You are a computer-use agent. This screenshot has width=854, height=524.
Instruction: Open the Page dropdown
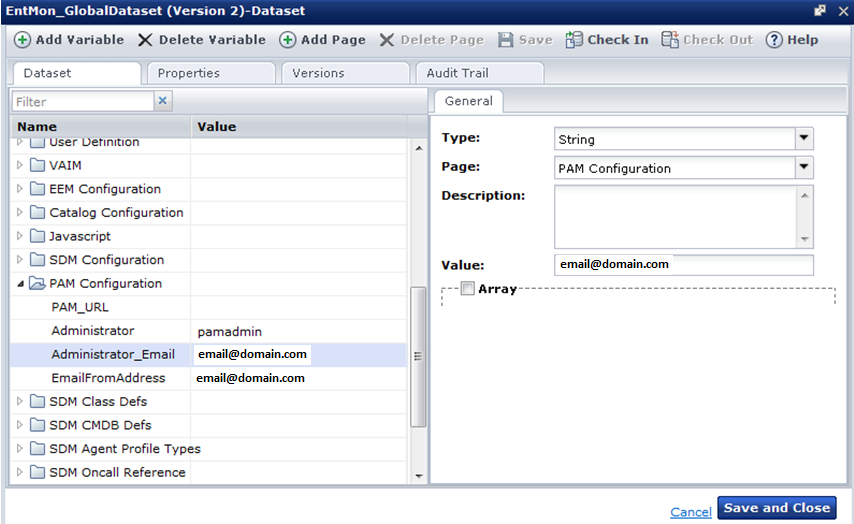(804, 167)
